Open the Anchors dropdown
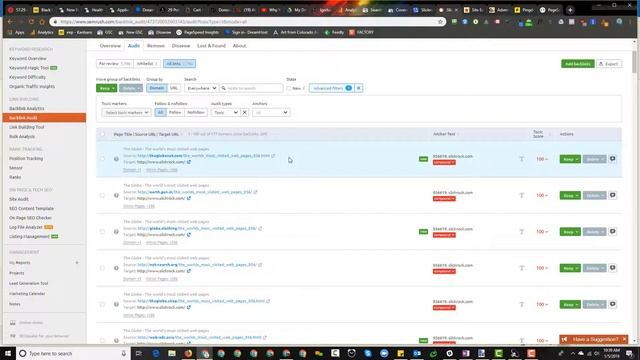Viewport: 640px width, 360px height. click(271, 112)
